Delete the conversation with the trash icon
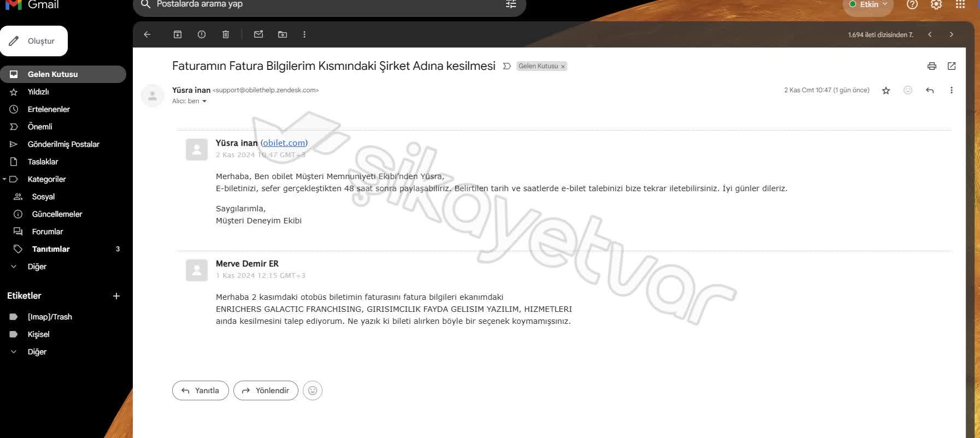 (x=226, y=34)
